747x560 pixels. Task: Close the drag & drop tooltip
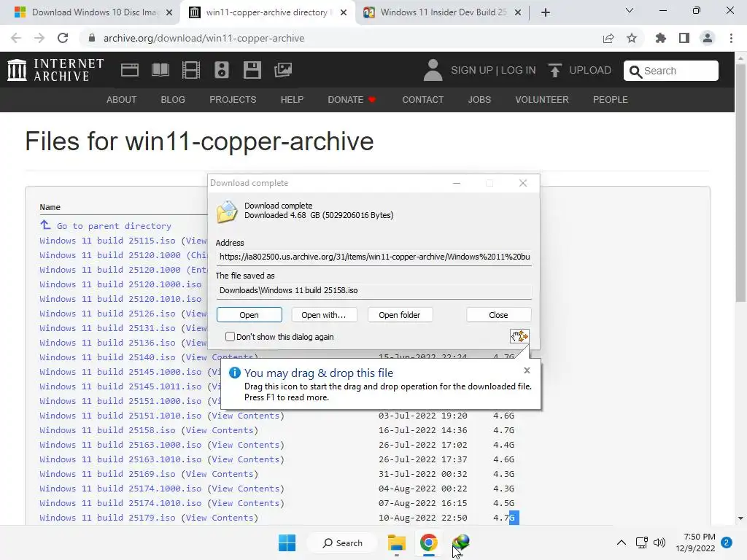527,370
